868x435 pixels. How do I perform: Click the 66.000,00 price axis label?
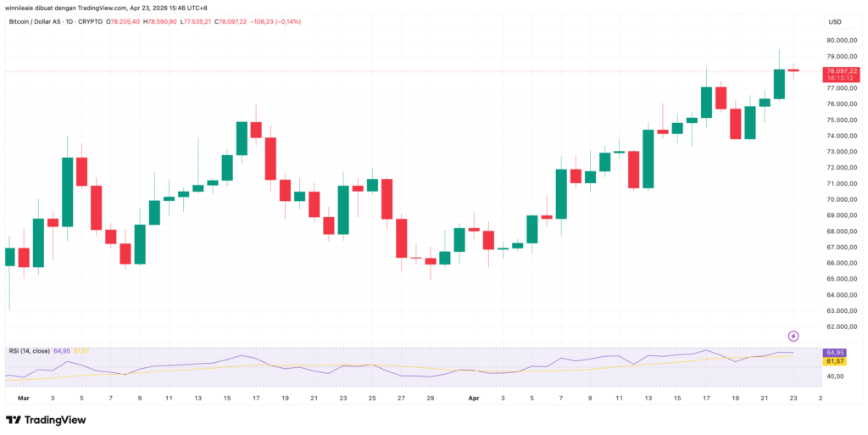tap(842, 263)
